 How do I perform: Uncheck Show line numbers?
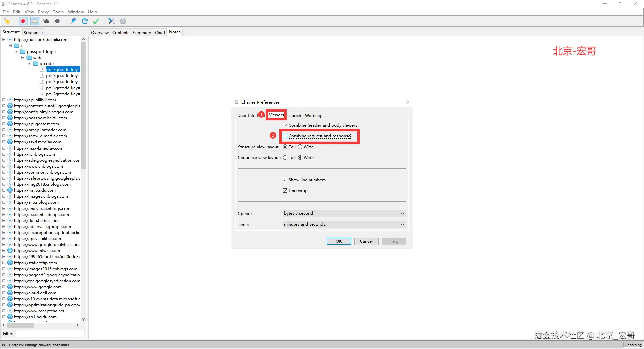tap(285, 180)
